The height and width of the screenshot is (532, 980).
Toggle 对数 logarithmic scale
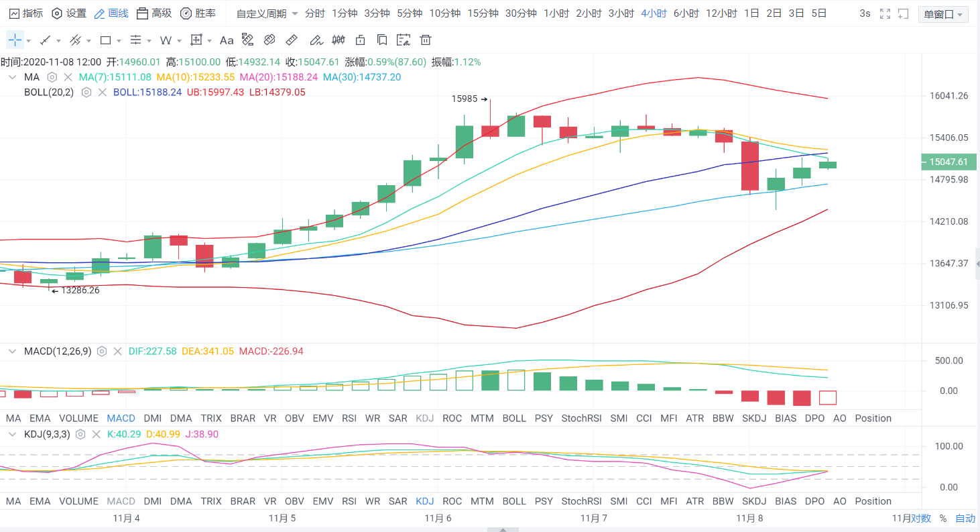(921, 519)
